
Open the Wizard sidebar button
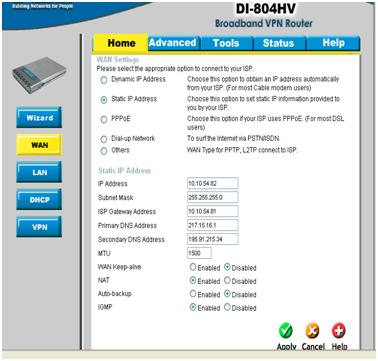coord(39,117)
